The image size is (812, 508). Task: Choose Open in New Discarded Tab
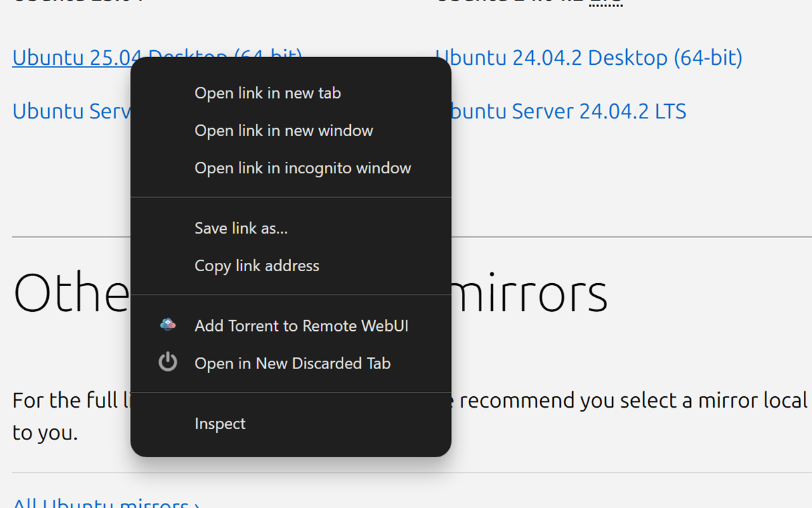pyautogui.click(x=292, y=363)
